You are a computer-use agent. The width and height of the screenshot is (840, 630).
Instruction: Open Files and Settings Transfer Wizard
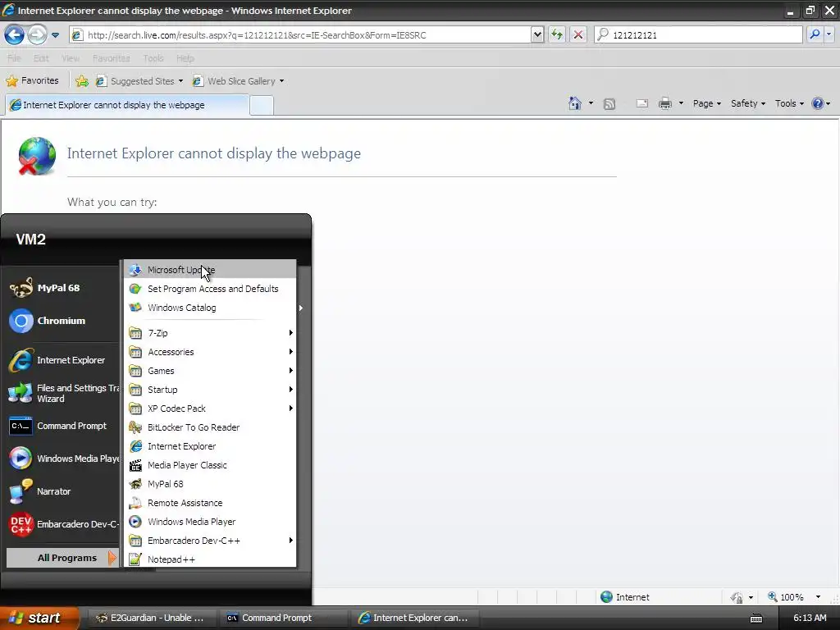tap(62, 393)
